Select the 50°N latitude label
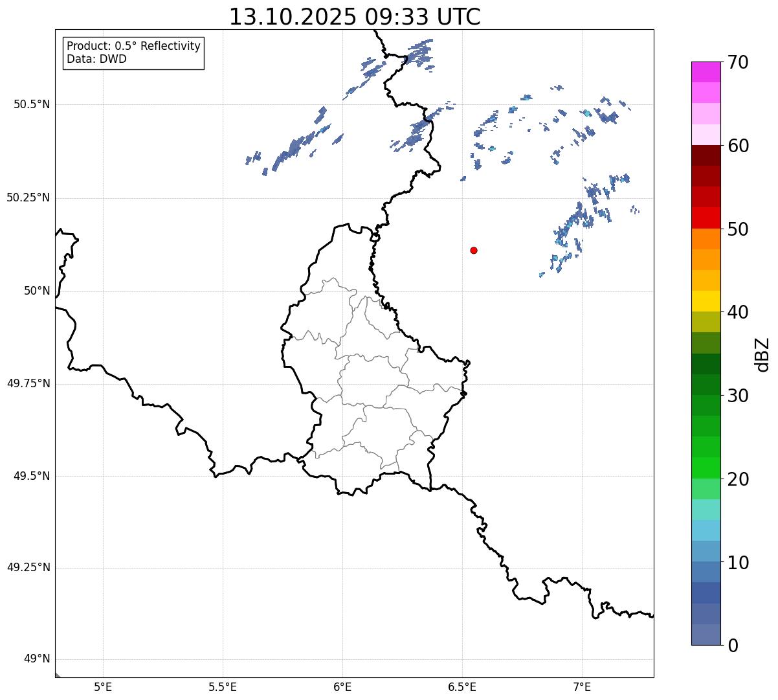The width and height of the screenshot is (778, 700). click(37, 291)
